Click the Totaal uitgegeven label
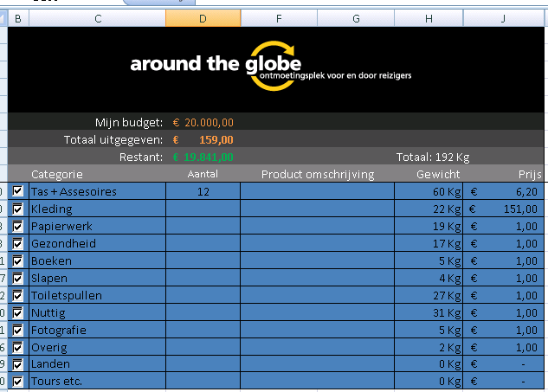Screen dimensions: 548x392 point(113,139)
